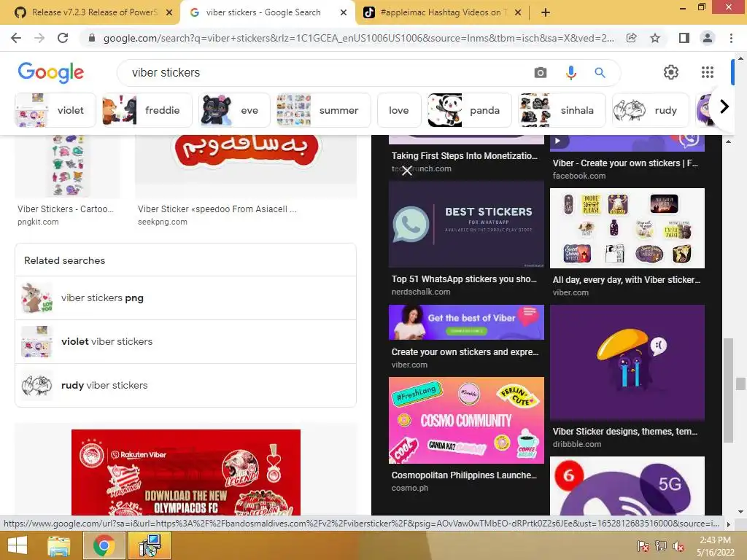
Task: Filter results by love chip
Action: (399, 111)
